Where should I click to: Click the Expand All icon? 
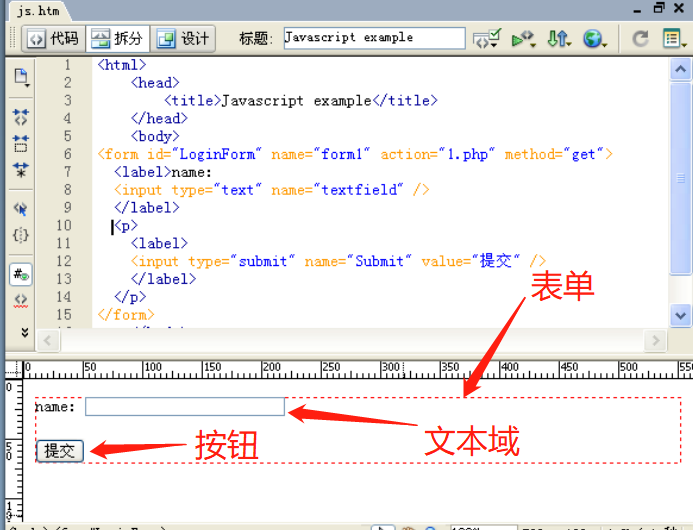coord(21,170)
